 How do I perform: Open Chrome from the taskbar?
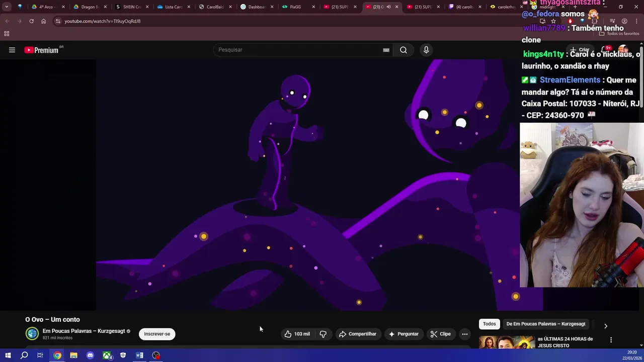point(57,355)
